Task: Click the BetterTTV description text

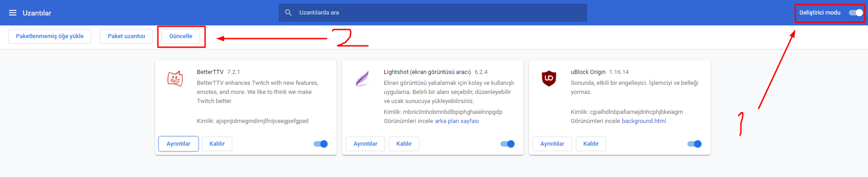Action: tap(258, 92)
